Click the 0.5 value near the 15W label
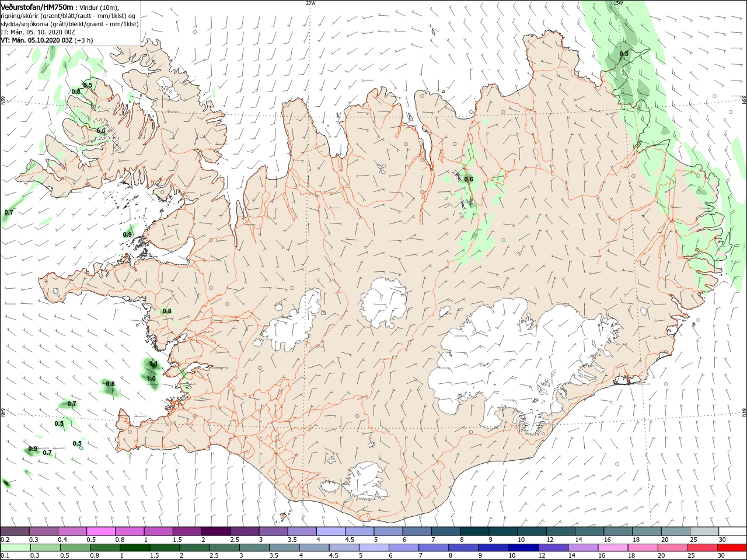This screenshot has height=560, width=747. (x=624, y=54)
